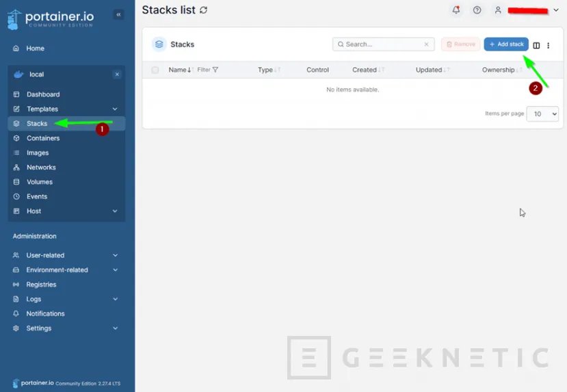Click the Control column header
Screen dimensions: 567x392
tap(317, 70)
